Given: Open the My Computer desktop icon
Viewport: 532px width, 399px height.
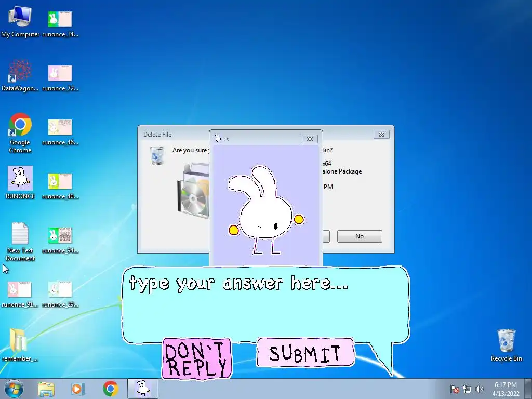Looking at the screenshot, I should pyautogui.click(x=20, y=21).
